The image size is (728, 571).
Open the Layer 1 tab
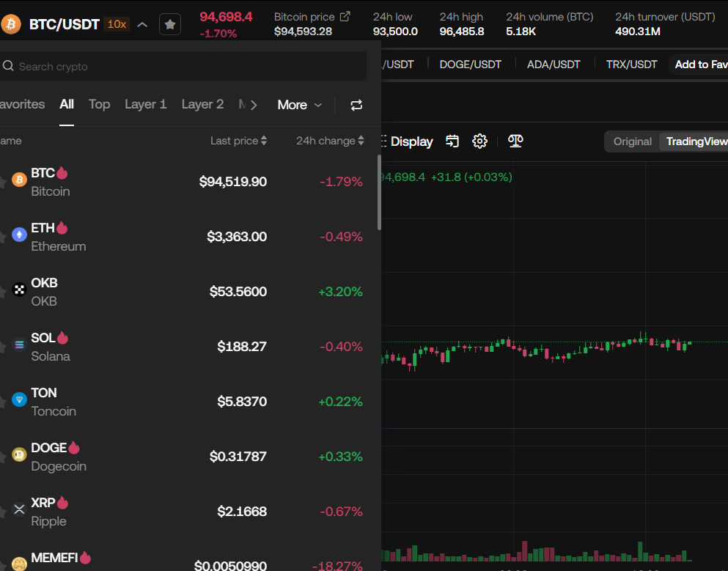[145, 104]
